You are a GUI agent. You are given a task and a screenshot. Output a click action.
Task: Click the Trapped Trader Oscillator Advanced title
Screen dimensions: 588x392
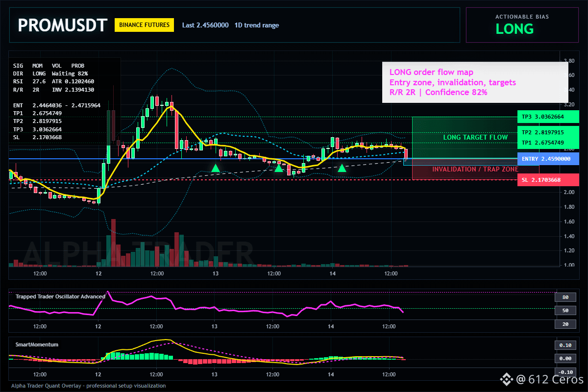click(60, 296)
